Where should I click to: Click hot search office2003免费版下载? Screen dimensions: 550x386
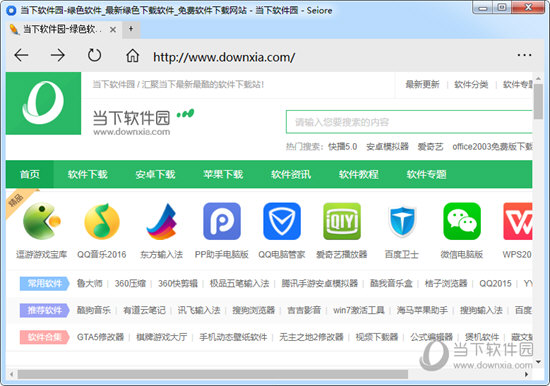click(492, 146)
